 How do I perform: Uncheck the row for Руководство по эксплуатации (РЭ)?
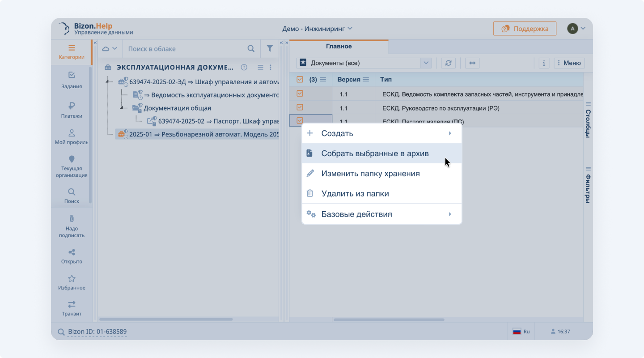click(x=299, y=107)
